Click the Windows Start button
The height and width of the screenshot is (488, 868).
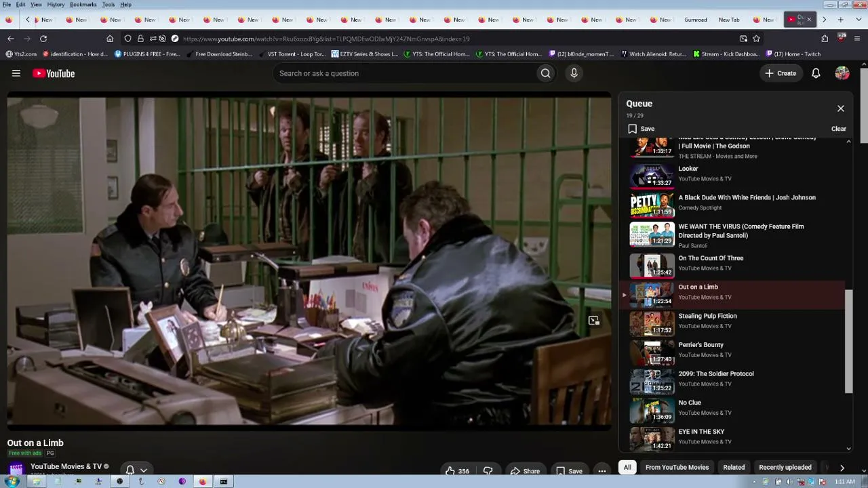pyautogui.click(x=12, y=481)
